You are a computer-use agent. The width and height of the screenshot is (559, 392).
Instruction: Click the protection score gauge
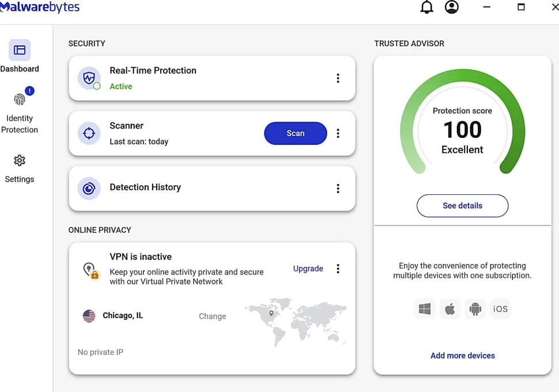point(462,121)
